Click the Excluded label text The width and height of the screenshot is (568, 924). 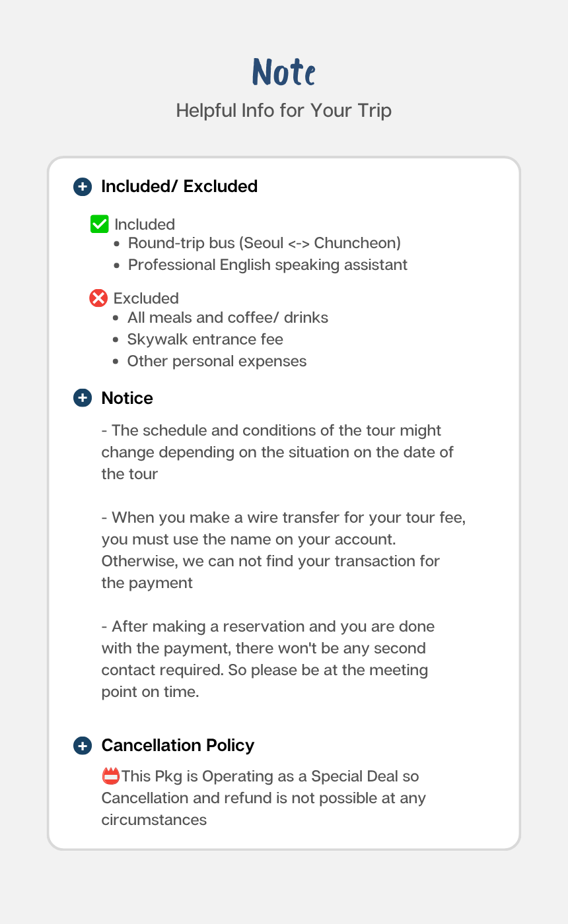pos(146,298)
